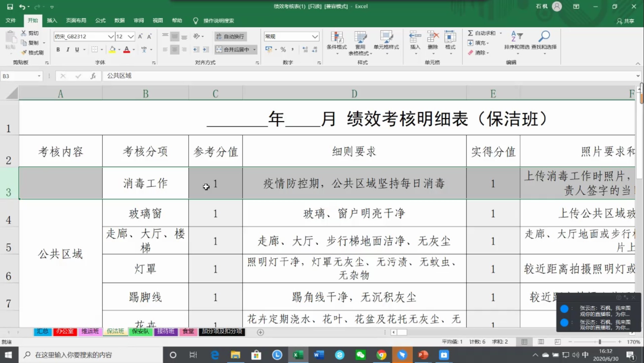The image size is (644, 363).
Task: Open the font size dropdown
Action: tap(131, 36)
